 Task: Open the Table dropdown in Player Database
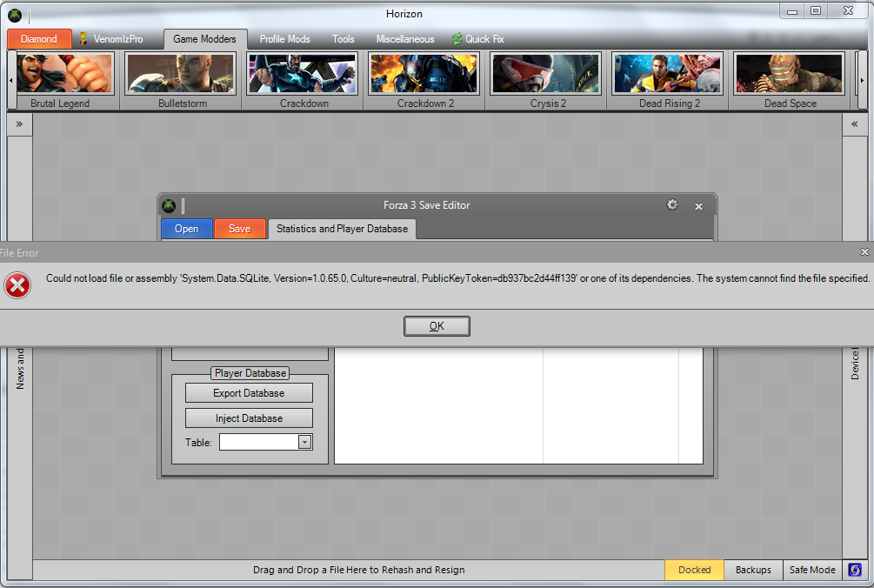[304, 442]
